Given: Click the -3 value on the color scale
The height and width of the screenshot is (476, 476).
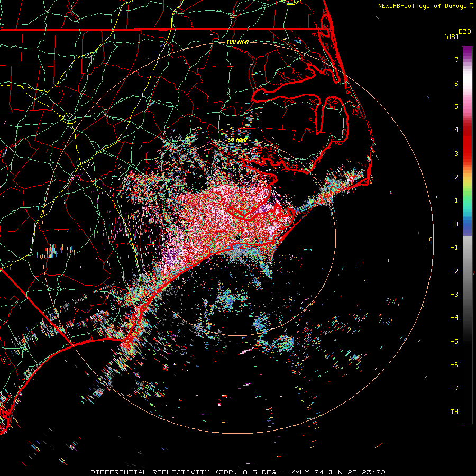Looking at the screenshot, I should click(454, 295).
